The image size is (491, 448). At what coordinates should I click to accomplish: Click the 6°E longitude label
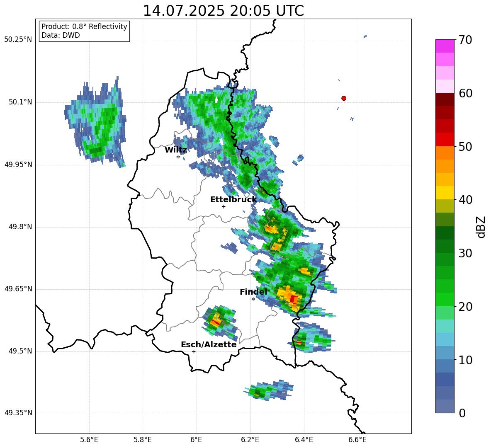pos(196,440)
